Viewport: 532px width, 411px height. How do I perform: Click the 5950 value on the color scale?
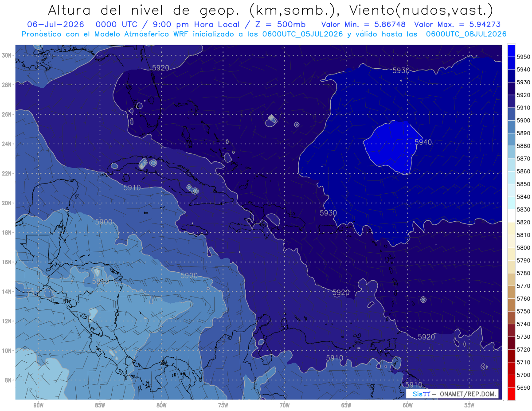tap(524, 57)
